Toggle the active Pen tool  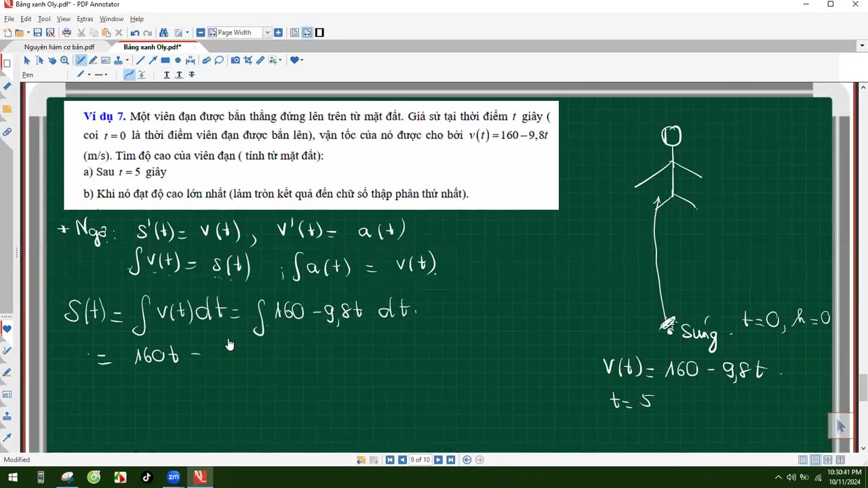pyautogui.click(x=81, y=60)
